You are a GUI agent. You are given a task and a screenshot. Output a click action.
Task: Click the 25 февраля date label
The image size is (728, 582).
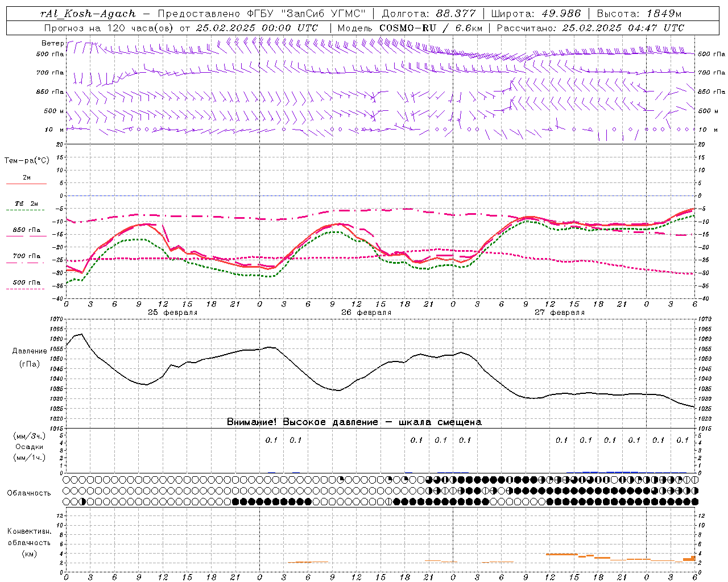(x=173, y=313)
